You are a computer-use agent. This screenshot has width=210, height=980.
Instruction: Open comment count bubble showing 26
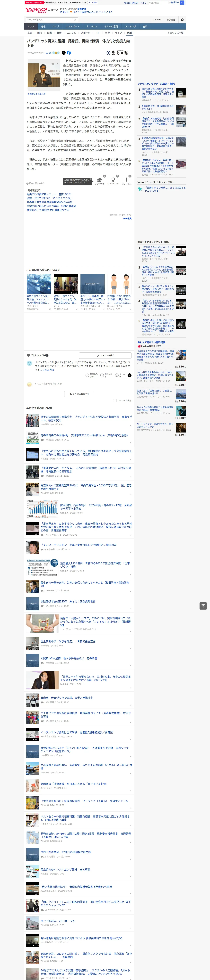click(49, 53)
